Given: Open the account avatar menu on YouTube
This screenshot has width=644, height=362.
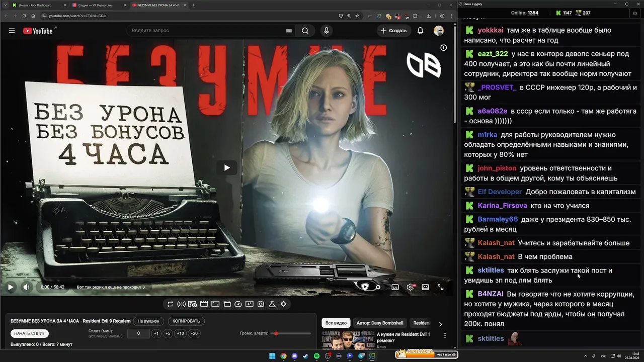Looking at the screenshot, I should pyautogui.click(x=439, y=31).
